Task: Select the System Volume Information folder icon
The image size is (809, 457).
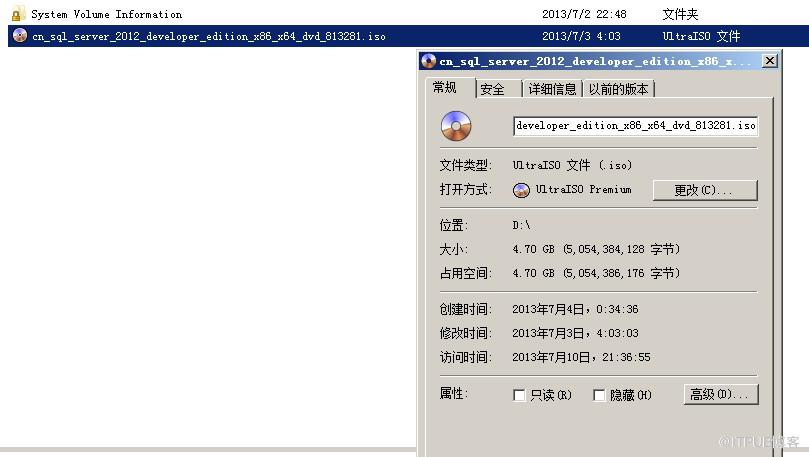Action: pos(18,13)
